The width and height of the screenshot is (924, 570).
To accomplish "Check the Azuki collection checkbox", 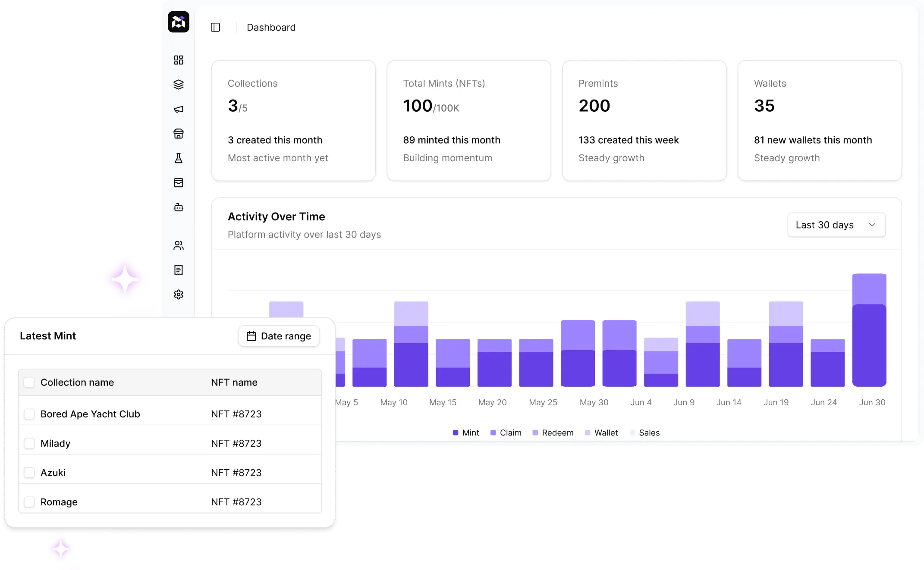I will 29,472.
